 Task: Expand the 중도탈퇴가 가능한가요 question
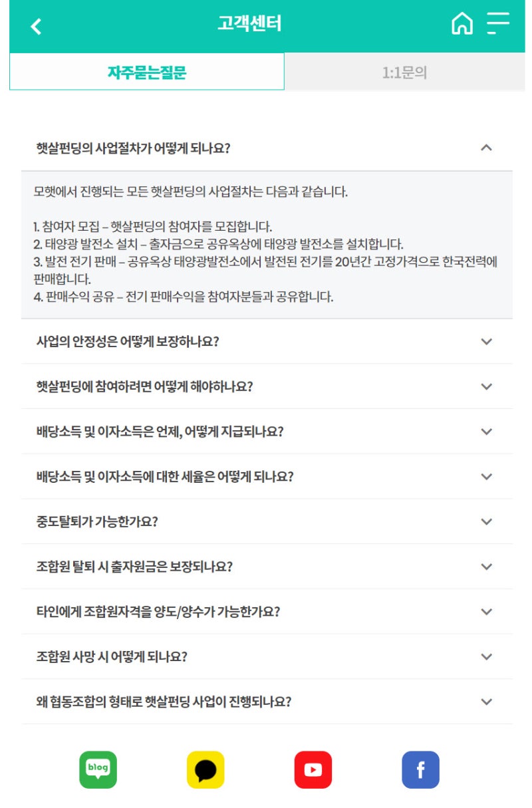pyautogui.click(x=266, y=521)
